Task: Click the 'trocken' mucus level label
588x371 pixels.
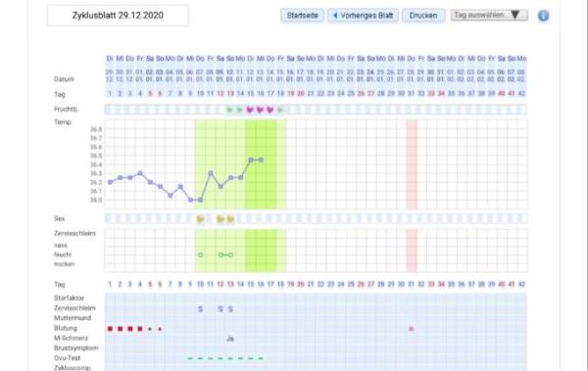Action: pyautogui.click(x=64, y=264)
